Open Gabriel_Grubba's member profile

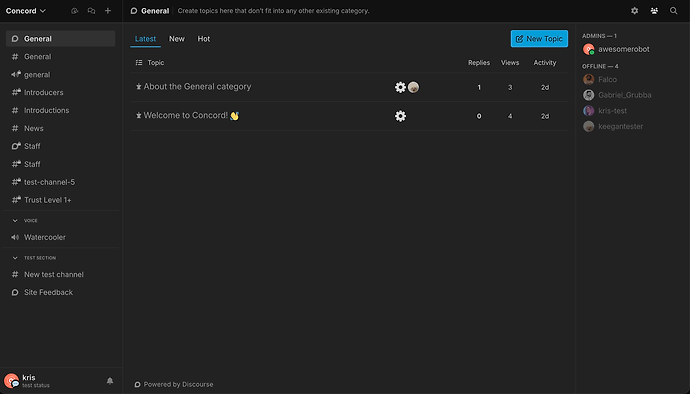(617, 95)
